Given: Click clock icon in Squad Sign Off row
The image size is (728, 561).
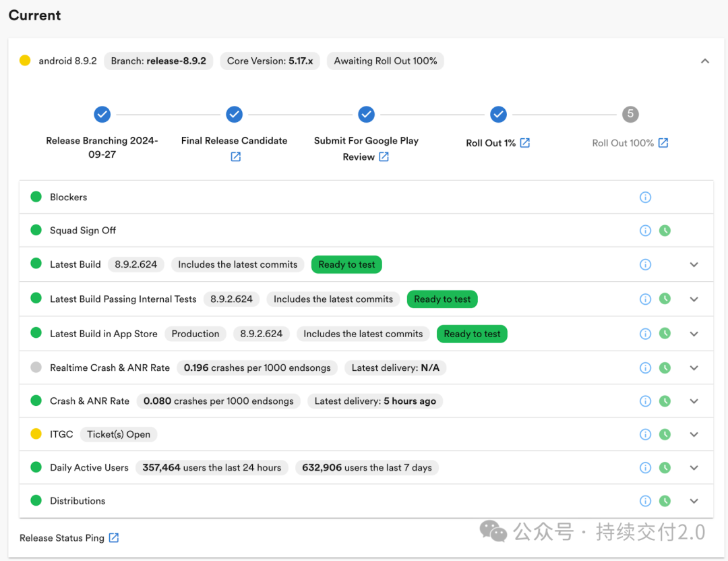Looking at the screenshot, I should click(x=665, y=231).
